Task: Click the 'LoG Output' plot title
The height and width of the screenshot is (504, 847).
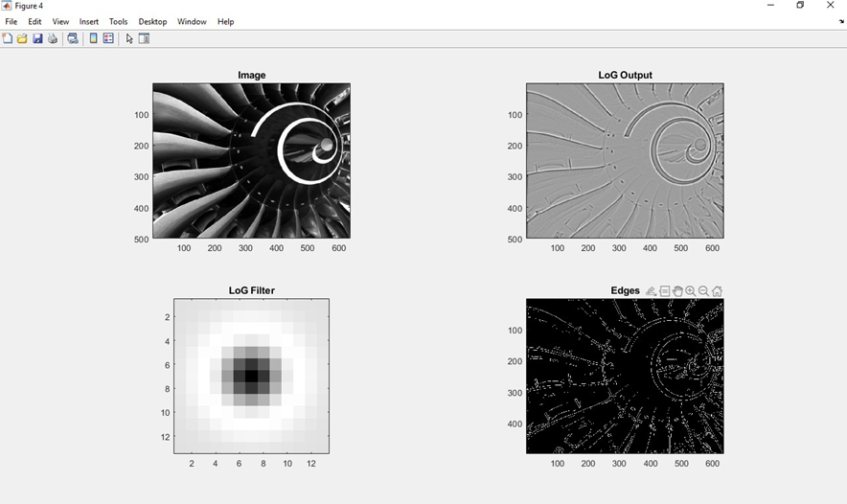Action: pos(625,75)
